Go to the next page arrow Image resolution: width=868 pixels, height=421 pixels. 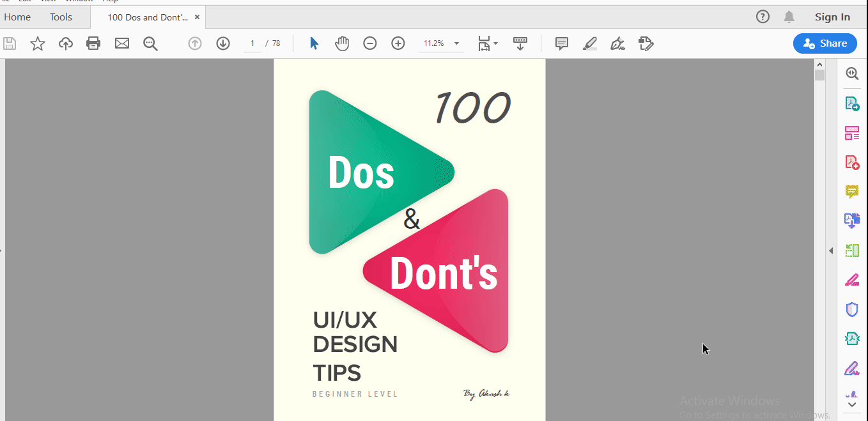point(223,43)
